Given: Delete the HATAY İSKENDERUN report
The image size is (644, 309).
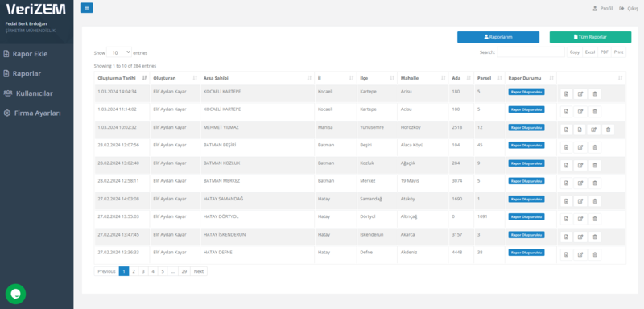Looking at the screenshot, I should (595, 237).
